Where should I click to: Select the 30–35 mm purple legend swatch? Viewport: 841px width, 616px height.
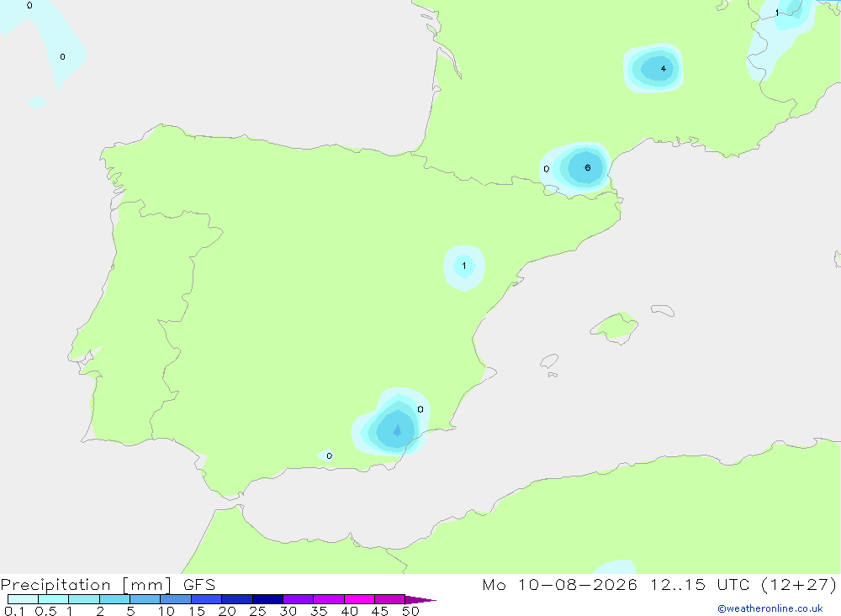[x=298, y=599]
